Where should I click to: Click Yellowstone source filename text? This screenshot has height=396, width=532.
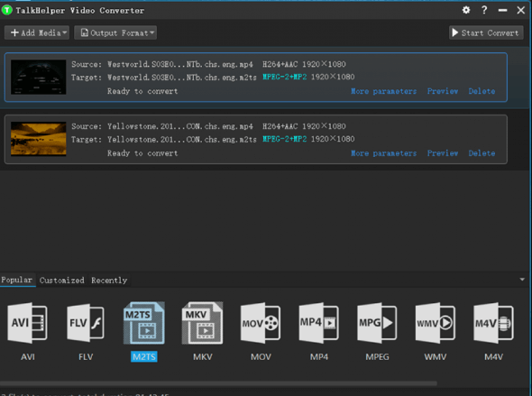pos(180,126)
